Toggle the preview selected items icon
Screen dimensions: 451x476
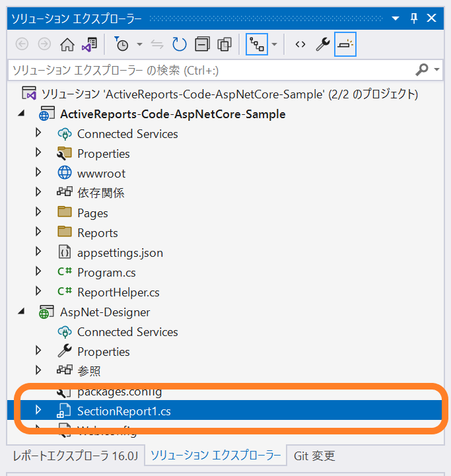345,44
